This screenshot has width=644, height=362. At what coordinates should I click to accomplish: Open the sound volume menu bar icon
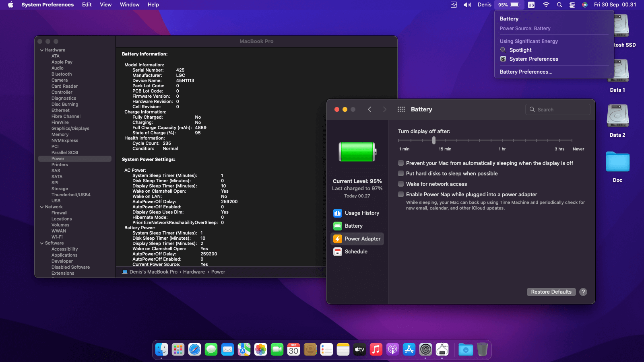click(467, 5)
